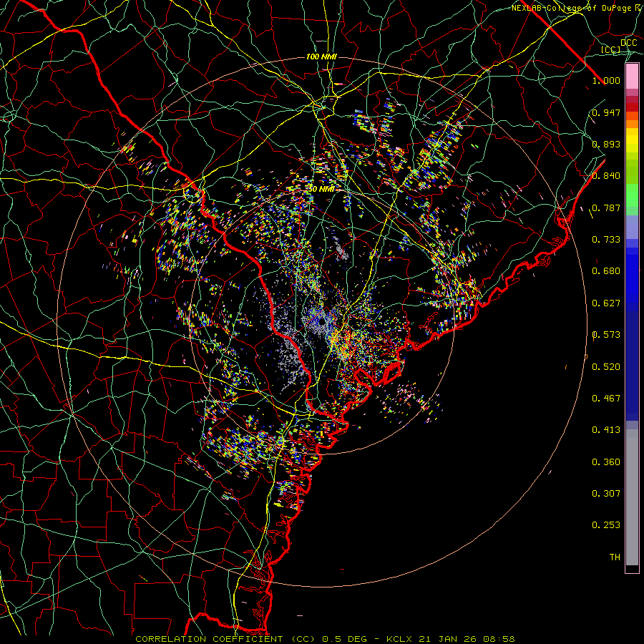Click the TH threshold label

pyautogui.click(x=615, y=557)
